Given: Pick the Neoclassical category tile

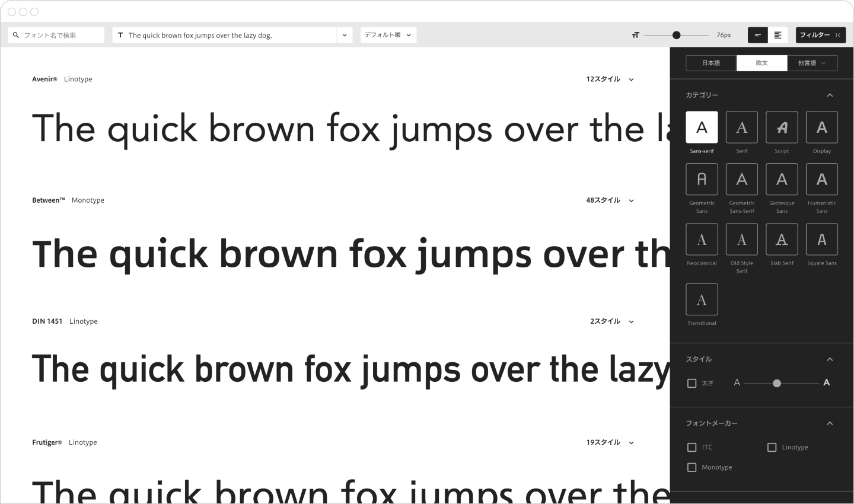Looking at the screenshot, I should [702, 239].
